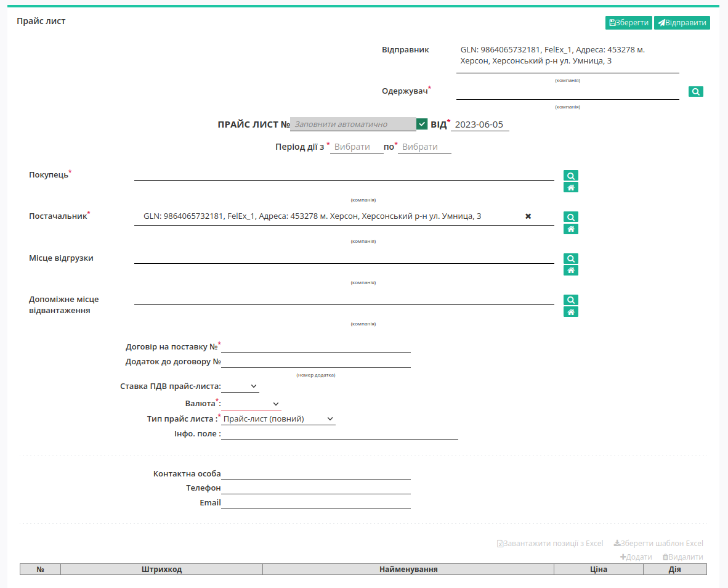The width and height of the screenshot is (728, 588).
Task: Focus the Покупець company field
Action: pyautogui.click(x=344, y=174)
